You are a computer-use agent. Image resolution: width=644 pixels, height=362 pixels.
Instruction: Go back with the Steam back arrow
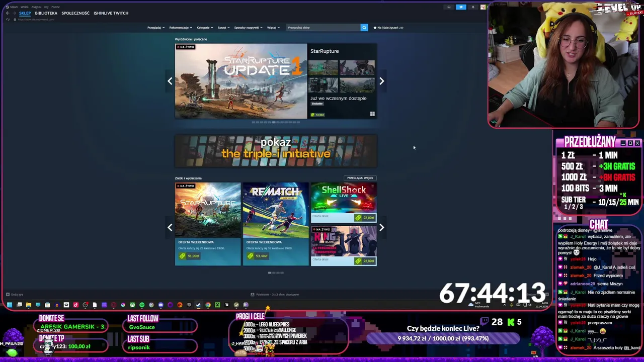point(8,13)
